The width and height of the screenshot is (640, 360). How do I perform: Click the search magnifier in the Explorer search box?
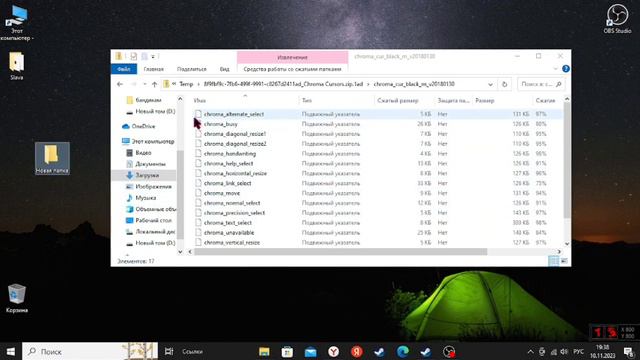pyautogui.click(x=558, y=84)
